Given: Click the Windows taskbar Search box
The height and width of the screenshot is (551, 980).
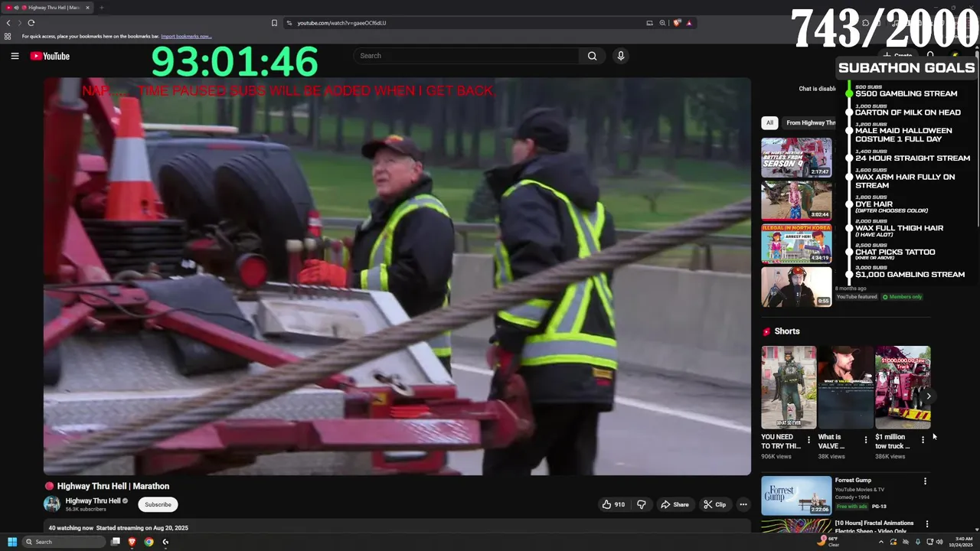Looking at the screenshot, I should pyautogui.click(x=64, y=542).
